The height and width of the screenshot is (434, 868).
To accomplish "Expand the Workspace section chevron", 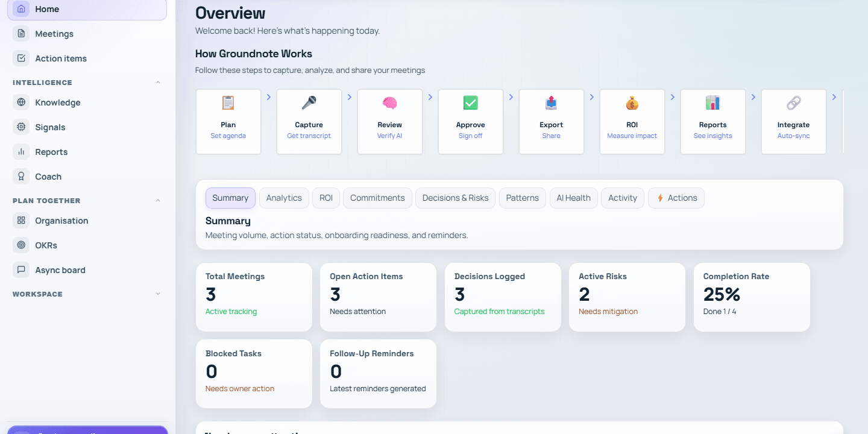I will 159,294.
